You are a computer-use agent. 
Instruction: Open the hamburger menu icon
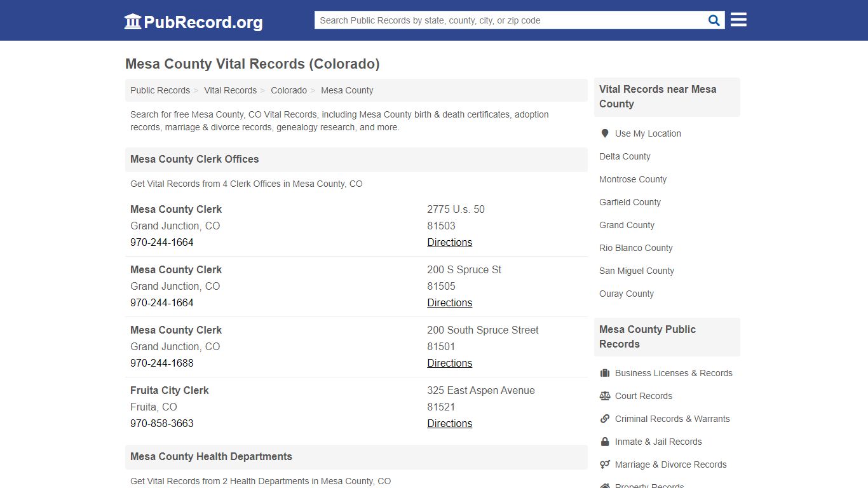coord(738,20)
